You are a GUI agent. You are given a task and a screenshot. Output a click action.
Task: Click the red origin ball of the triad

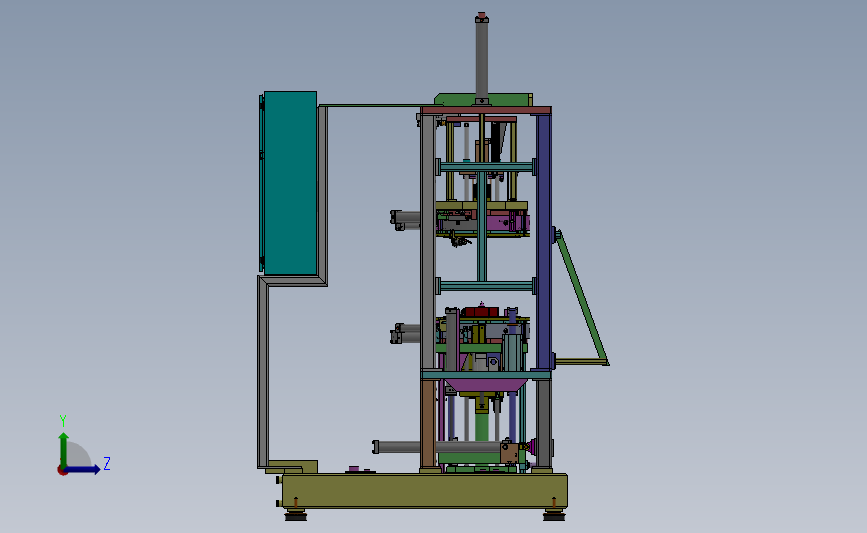tap(62, 471)
